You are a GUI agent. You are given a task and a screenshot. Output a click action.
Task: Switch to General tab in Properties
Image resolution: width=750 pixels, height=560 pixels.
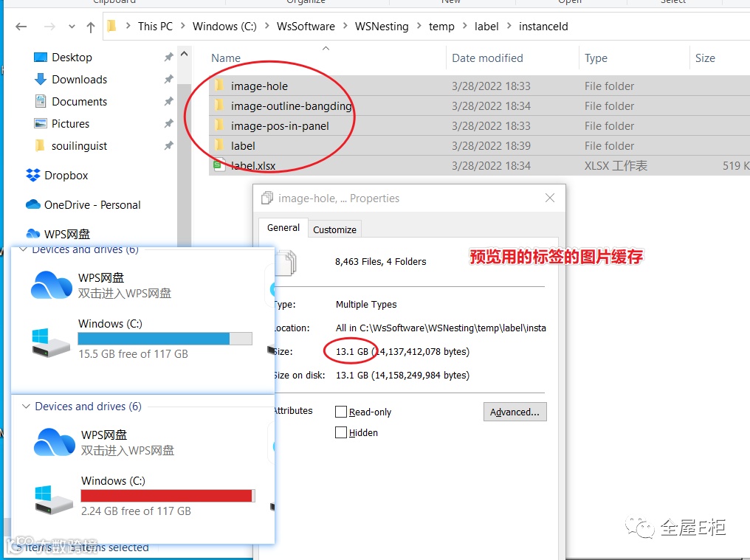tap(283, 228)
